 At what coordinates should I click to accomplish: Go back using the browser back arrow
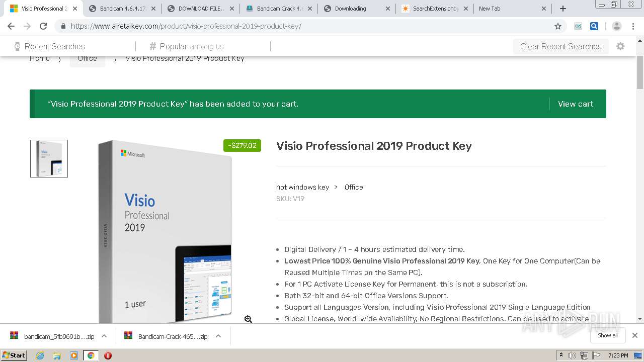11,26
